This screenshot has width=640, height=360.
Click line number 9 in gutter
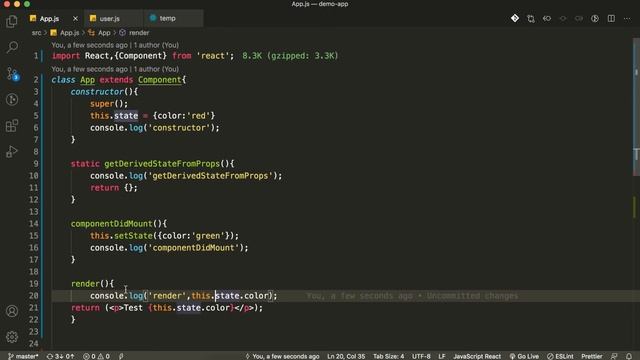[36, 164]
